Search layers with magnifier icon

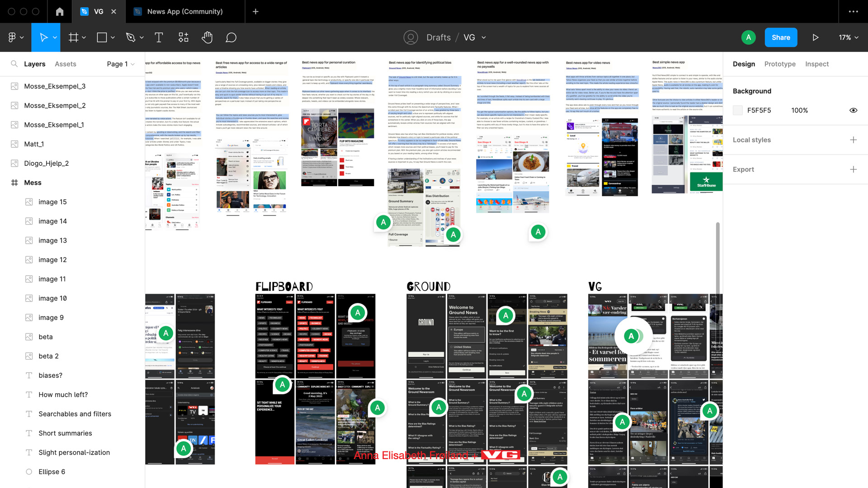click(14, 64)
